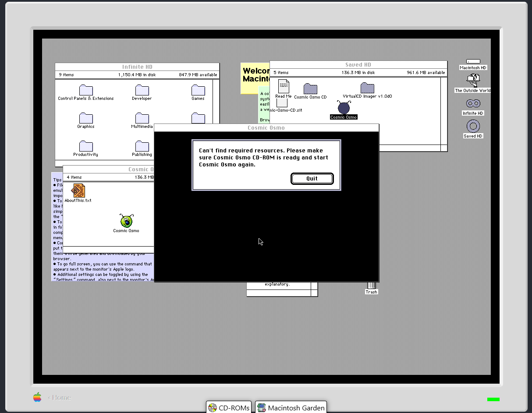Viewport: 532px width, 413px height.
Task: Click "136.3 MB in disk" in Saved HD
Action: click(x=358, y=73)
